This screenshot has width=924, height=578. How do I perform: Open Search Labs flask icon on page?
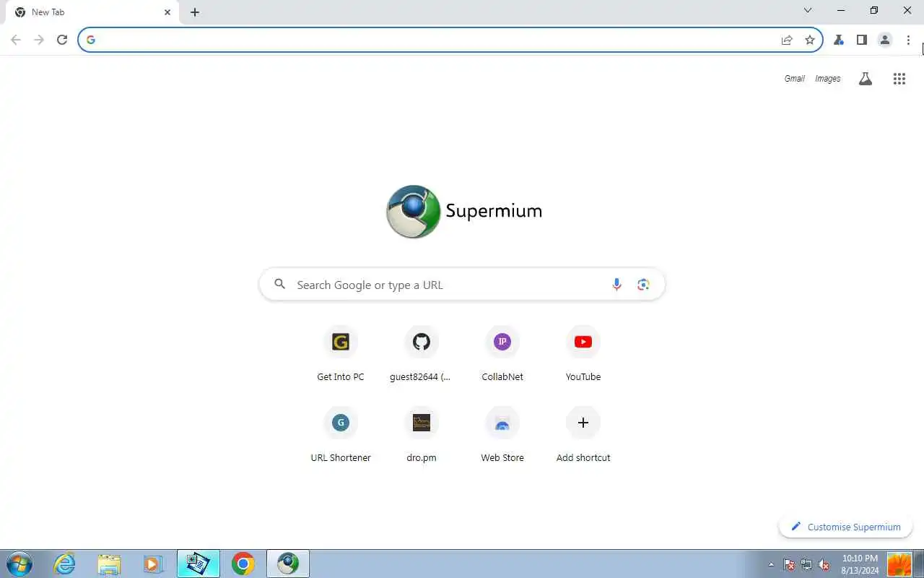coord(866,79)
